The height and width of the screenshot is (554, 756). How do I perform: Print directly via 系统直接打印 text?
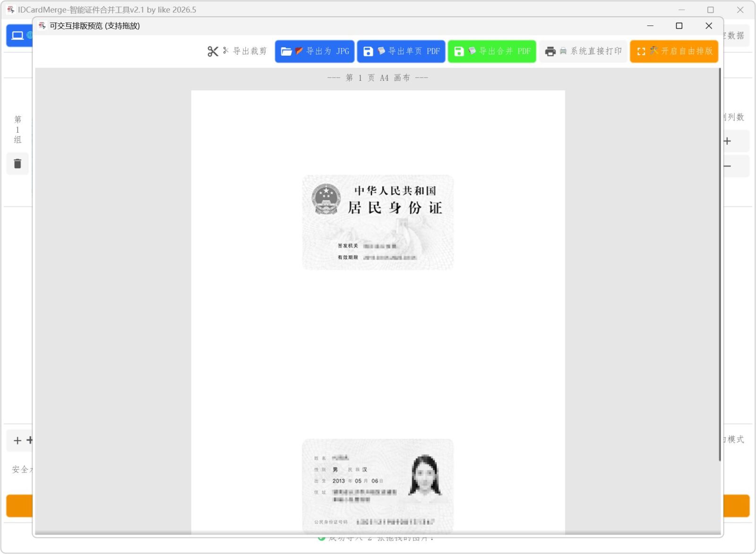click(x=596, y=51)
